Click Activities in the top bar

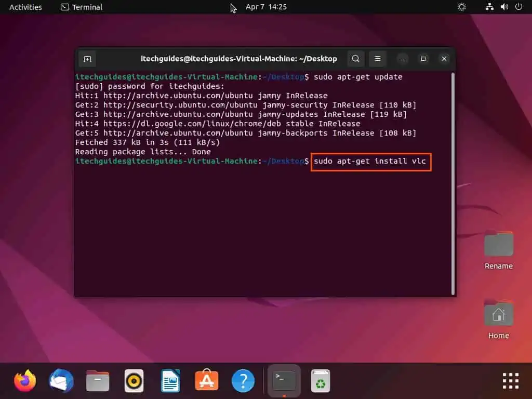(25, 7)
